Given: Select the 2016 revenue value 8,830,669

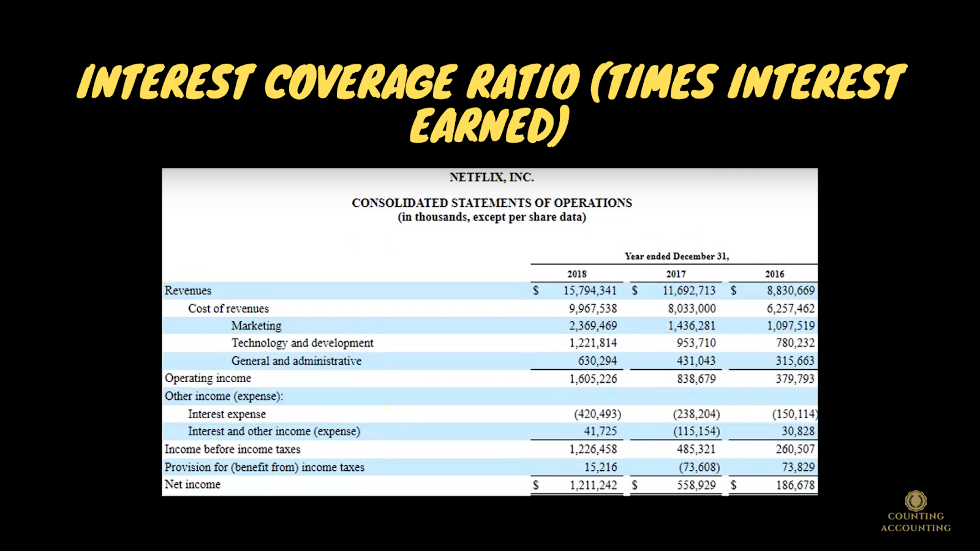Looking at the screenshot, I should (791, 291).
